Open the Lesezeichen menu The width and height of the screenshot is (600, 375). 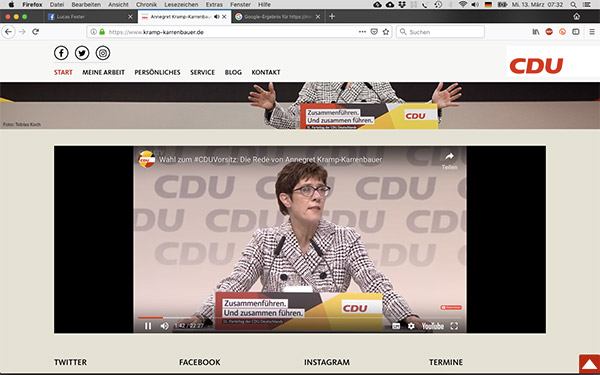point(181,5)
